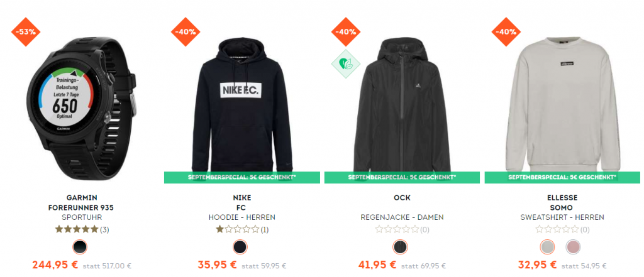Screen dimensions: 644x277
Task: Click the -53% discount badge on Garmin watch
Action: [x=25, y=31]
